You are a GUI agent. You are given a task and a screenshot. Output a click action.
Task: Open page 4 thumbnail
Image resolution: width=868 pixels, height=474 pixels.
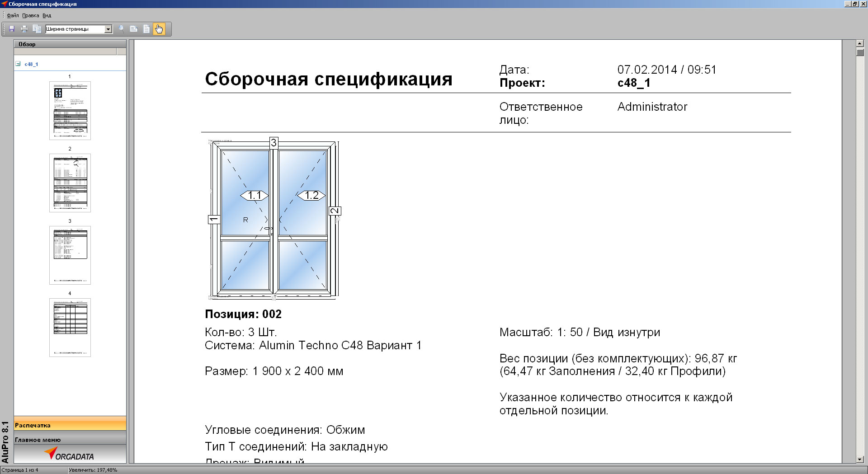click(x=70, y=328)
